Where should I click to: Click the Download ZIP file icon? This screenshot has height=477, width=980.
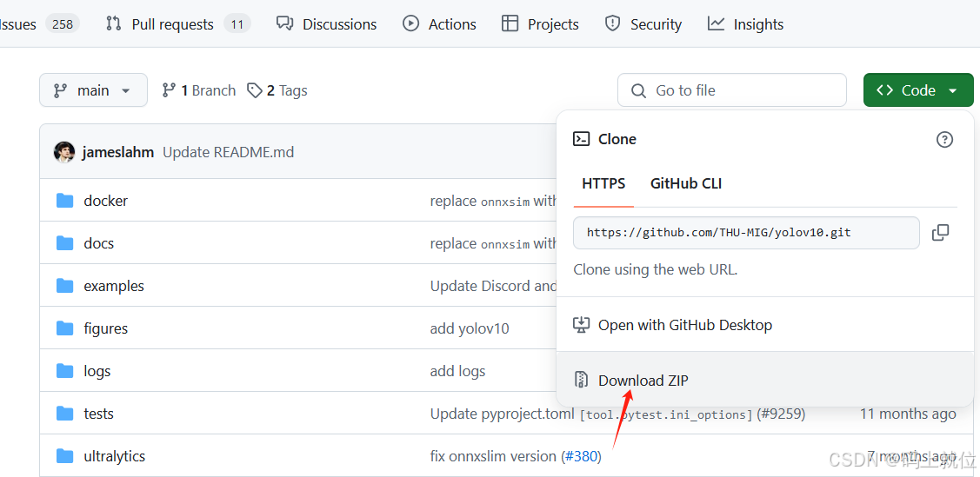pyautogui.click(x=581, y=380)
